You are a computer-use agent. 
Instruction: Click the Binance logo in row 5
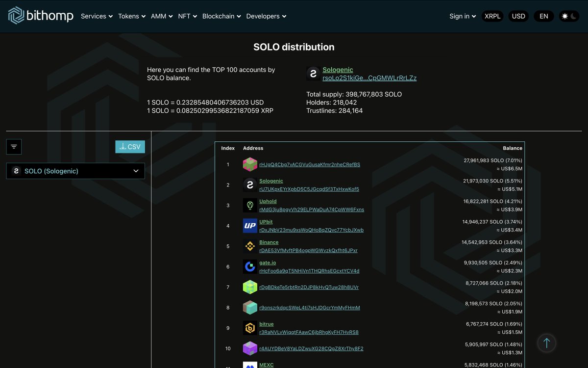coord(250,246)
